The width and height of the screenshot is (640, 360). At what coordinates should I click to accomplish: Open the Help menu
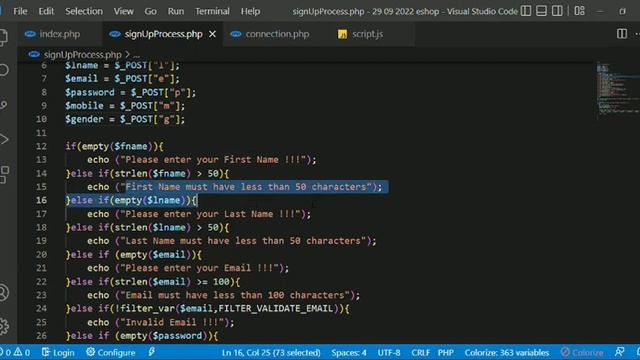pyautogui.click(x=250, y=11)
